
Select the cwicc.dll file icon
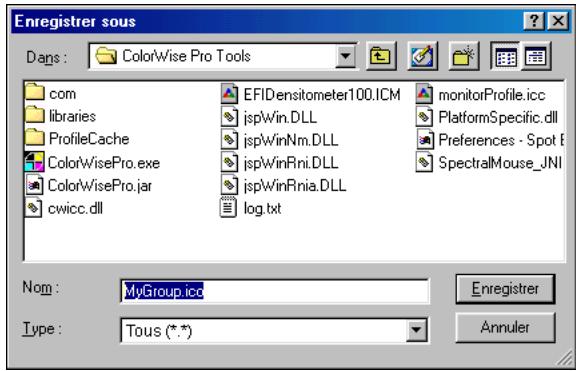coord(33,208)
